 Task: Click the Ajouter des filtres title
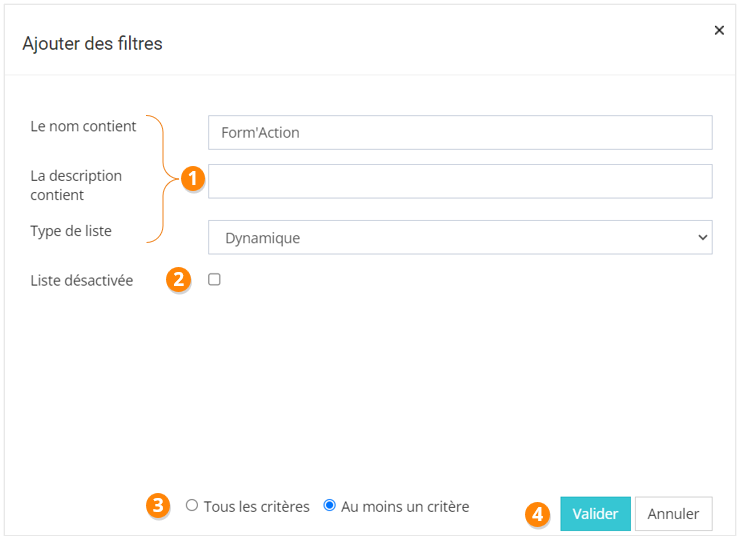tap(92, 43)
